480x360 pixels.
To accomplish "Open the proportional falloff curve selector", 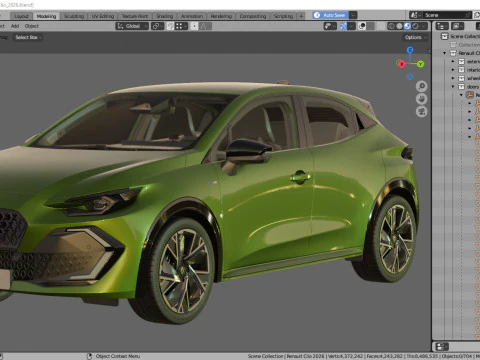I will tap(205, 26).
